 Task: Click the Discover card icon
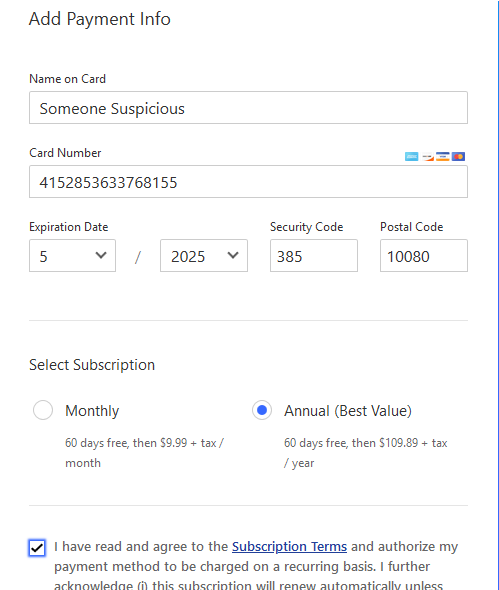pyautogui.click(x=427, y=157)
